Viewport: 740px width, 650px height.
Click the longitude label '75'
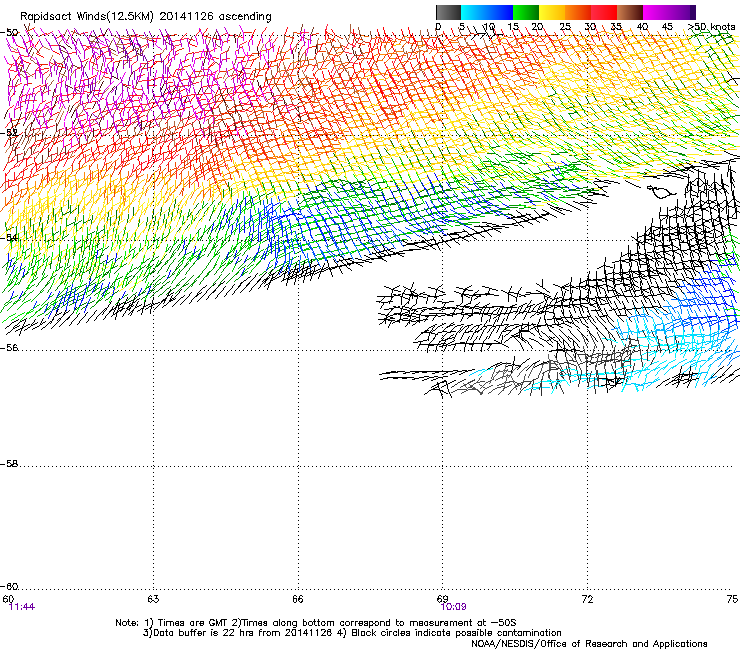(732, 599)
